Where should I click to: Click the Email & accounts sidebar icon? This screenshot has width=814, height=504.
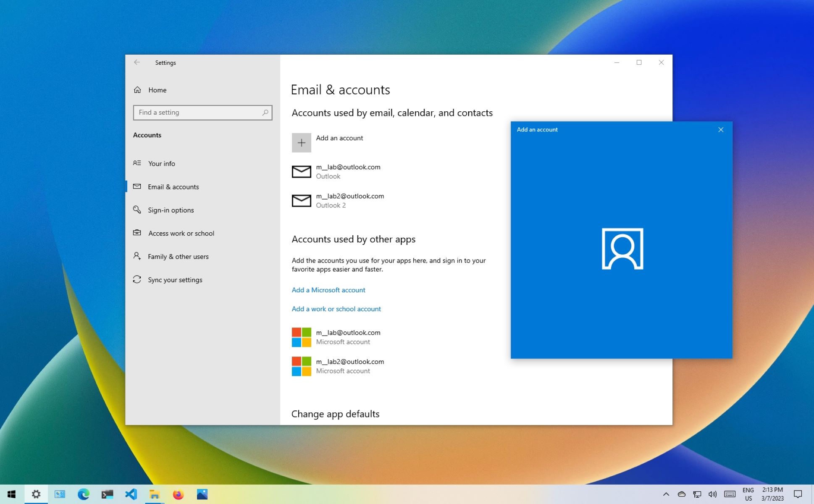click(x=137, y=186)
